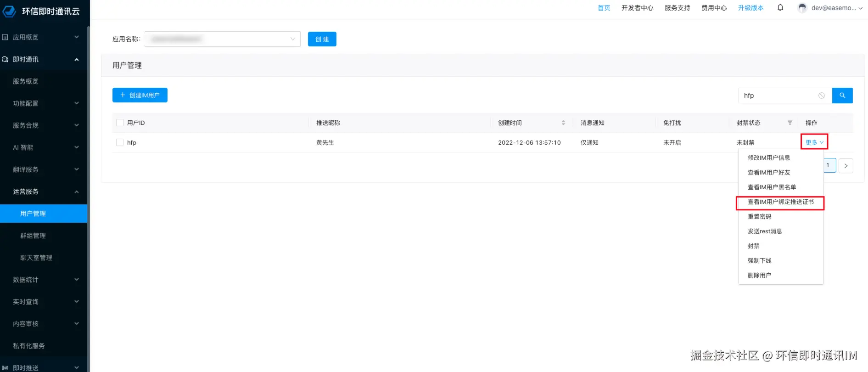Collapse the 运营服务 submenu
The width and height of the screenshot is (868, 372).
[77, 192]
